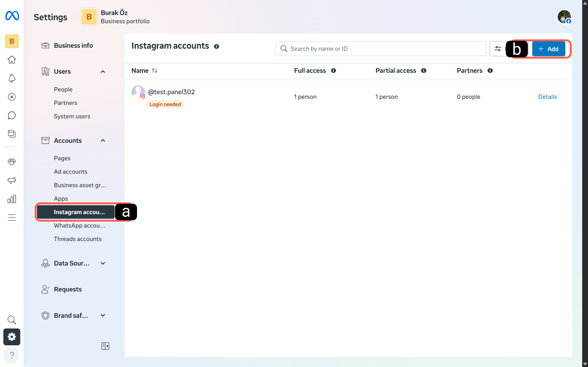
Task: Open the filter sliders button
Action: pyautogui.click(x=498, y=49)
